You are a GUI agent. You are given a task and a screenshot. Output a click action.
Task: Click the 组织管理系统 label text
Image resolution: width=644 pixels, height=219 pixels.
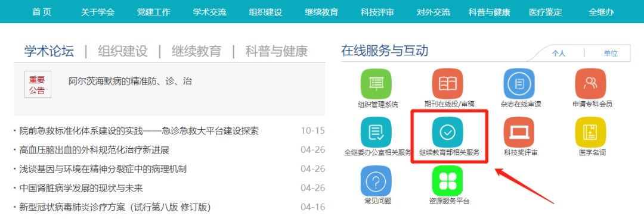(x=378, y=105)
